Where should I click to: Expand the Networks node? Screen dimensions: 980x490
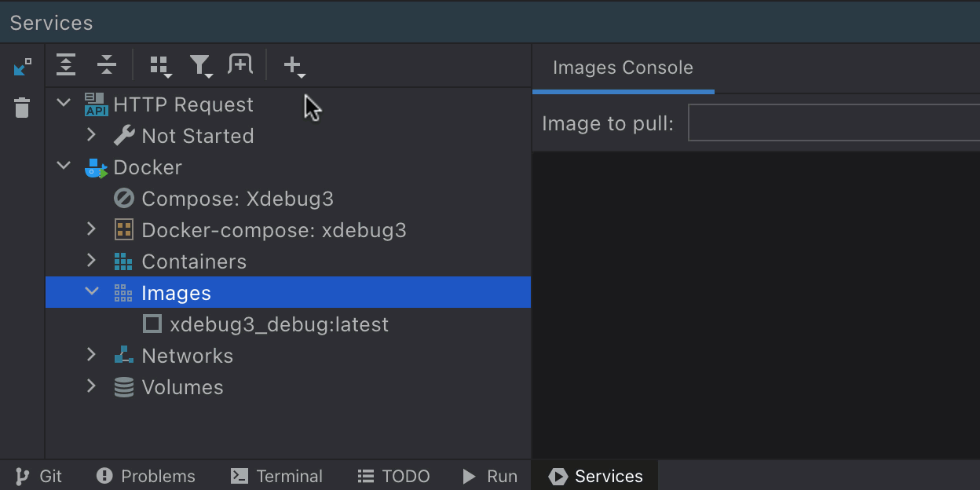tap(92, 355)
